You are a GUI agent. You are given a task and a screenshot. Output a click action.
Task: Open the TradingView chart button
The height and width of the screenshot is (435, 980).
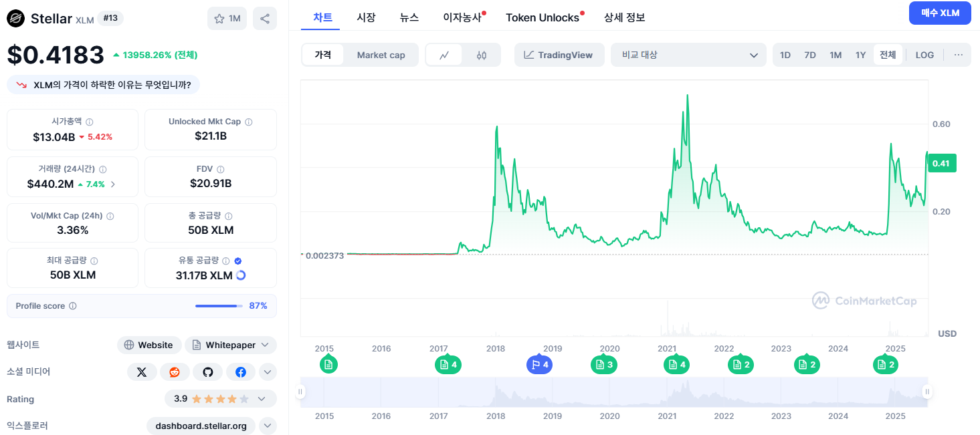tap(559, 55)
